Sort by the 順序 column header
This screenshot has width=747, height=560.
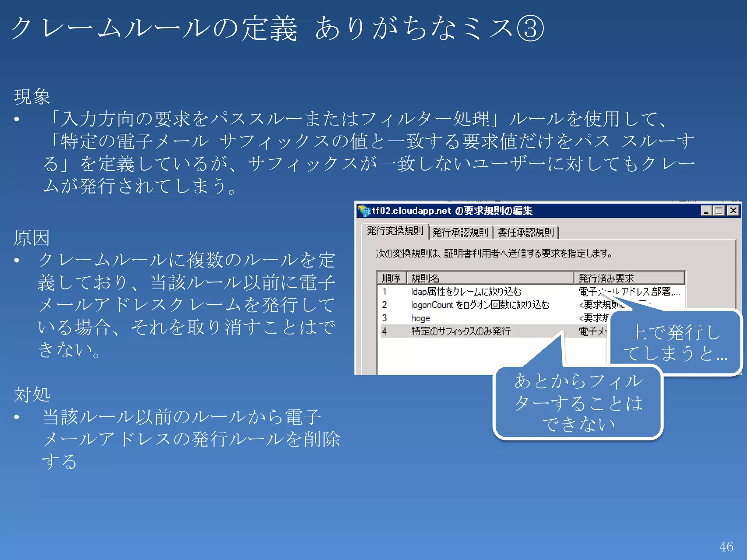pyautogui.click(x=392, y=278)
